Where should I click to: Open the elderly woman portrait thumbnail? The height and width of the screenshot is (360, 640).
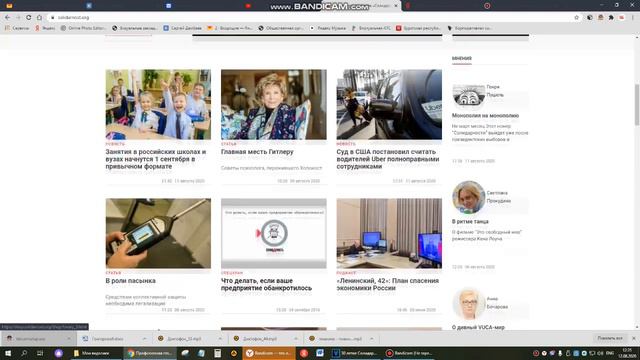click(274, 104)
